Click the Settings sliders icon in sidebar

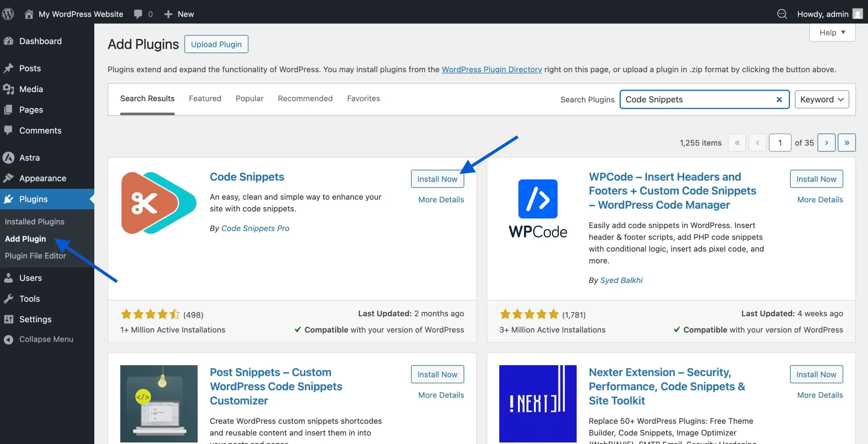click(x=8, y=319)
